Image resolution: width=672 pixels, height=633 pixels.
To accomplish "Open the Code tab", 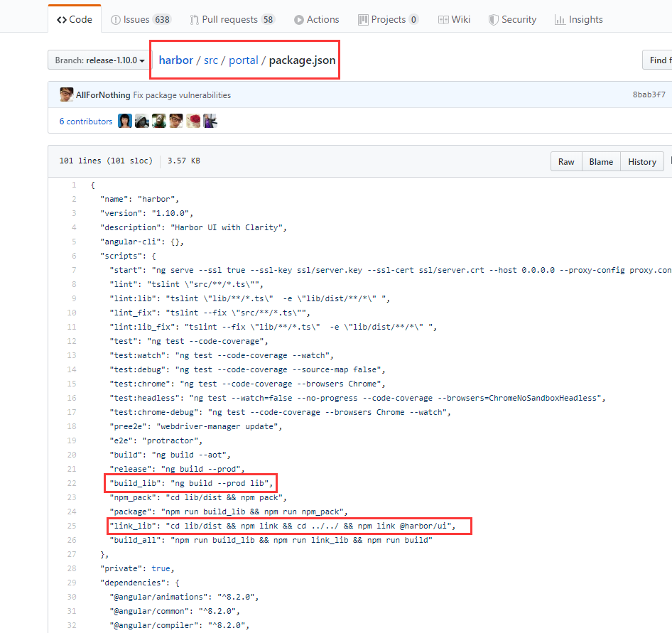I will pyautogui.click(x=75, y=20).
